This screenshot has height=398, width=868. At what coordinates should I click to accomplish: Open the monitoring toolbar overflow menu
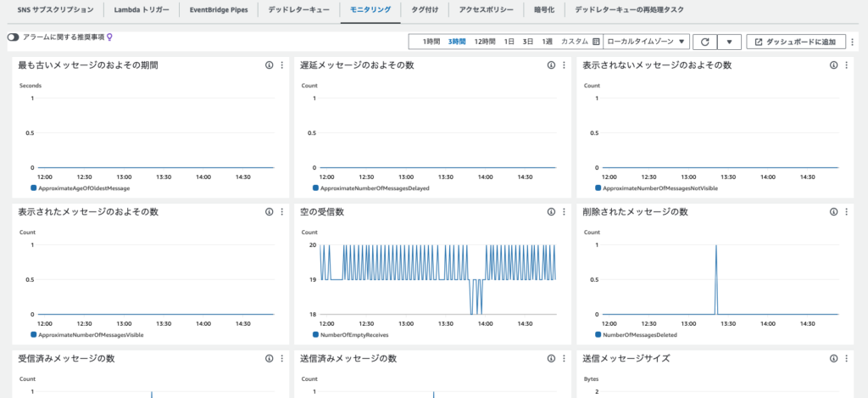(852, 42)
